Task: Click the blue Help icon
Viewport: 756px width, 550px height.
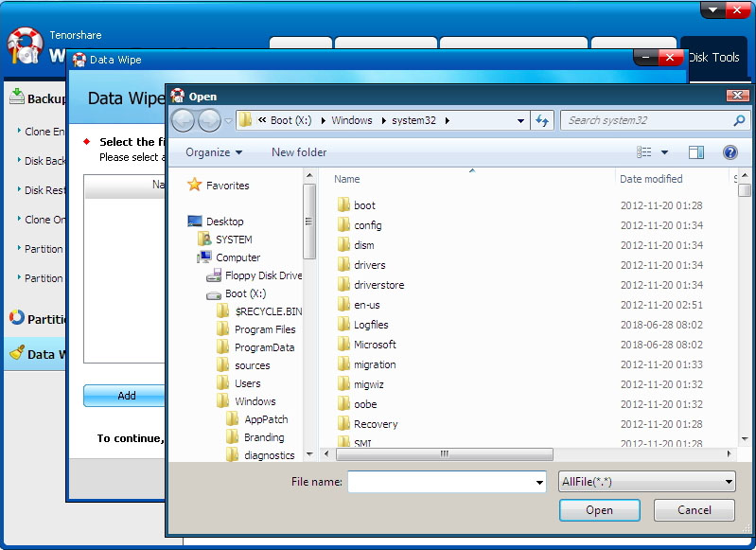Action: point(730,152)
